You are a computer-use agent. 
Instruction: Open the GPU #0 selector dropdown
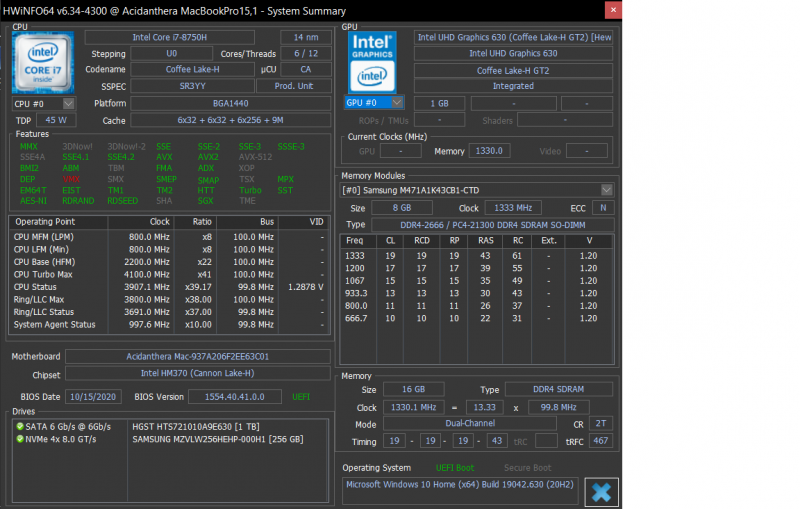397,103
